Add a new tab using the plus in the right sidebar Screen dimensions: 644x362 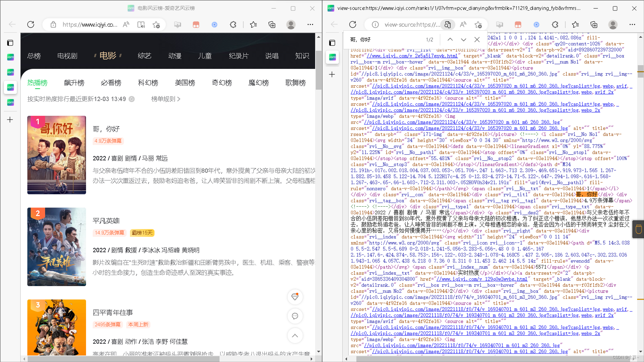[332, 74]
